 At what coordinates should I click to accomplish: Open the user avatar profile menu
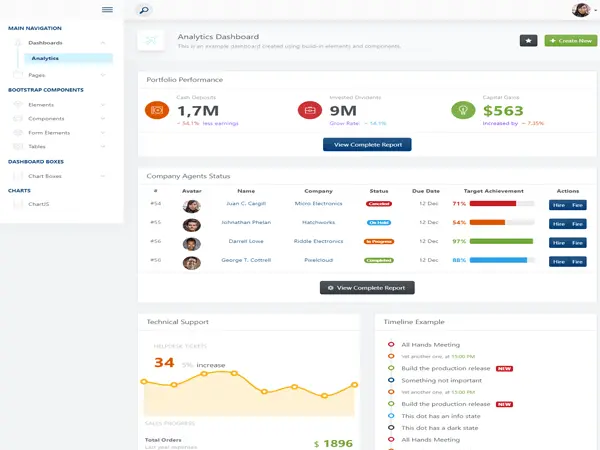point(581,10)
